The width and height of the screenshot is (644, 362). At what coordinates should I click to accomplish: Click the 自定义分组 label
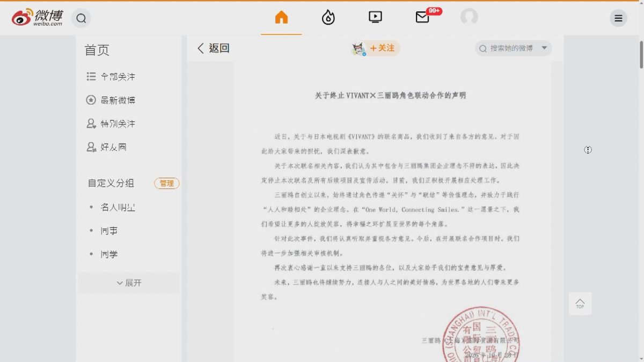point(111,183)
